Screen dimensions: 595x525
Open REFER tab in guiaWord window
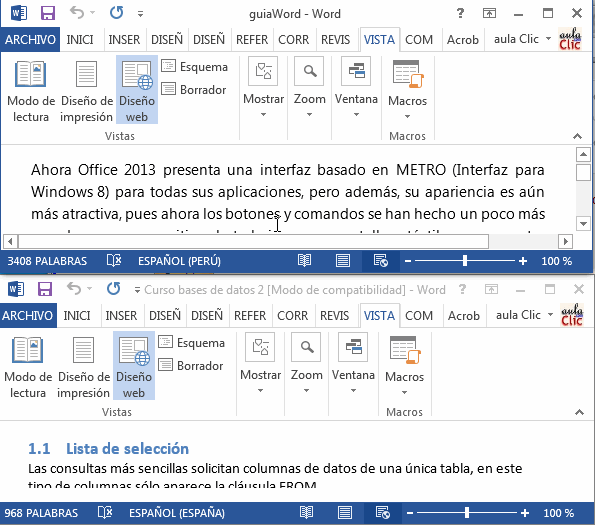252,39
